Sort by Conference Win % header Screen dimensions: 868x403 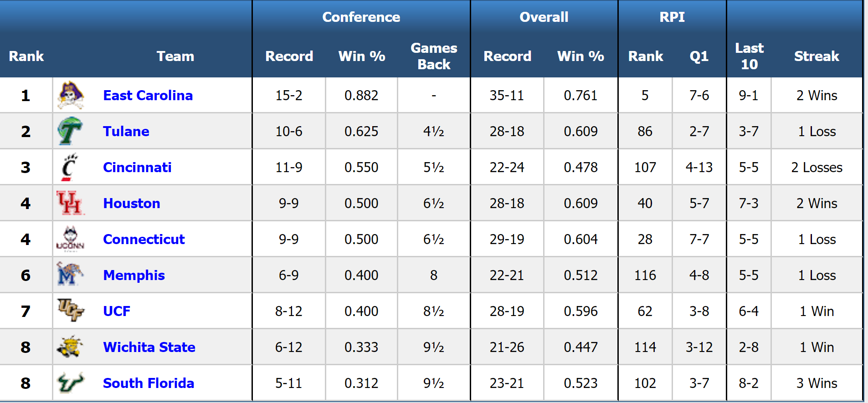362,56
